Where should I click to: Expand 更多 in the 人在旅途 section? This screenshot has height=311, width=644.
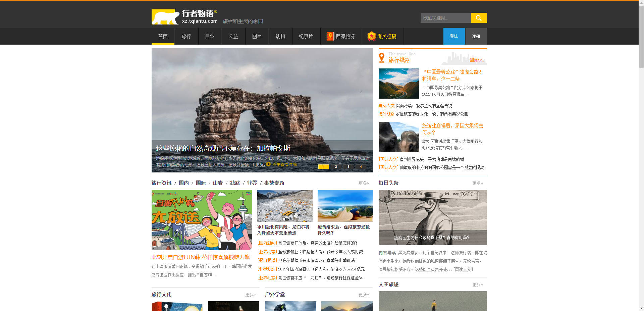click(x=477, y=284)
